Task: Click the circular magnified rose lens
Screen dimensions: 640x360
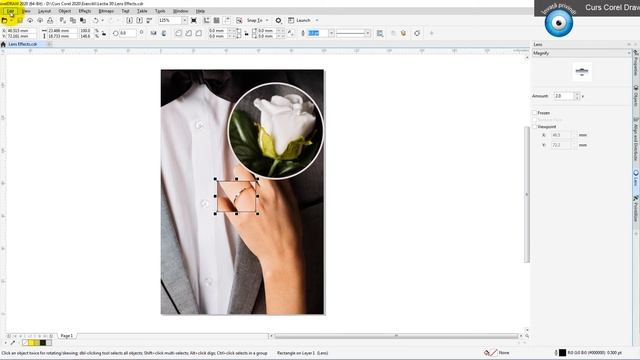Action: (x=276, y=131)
